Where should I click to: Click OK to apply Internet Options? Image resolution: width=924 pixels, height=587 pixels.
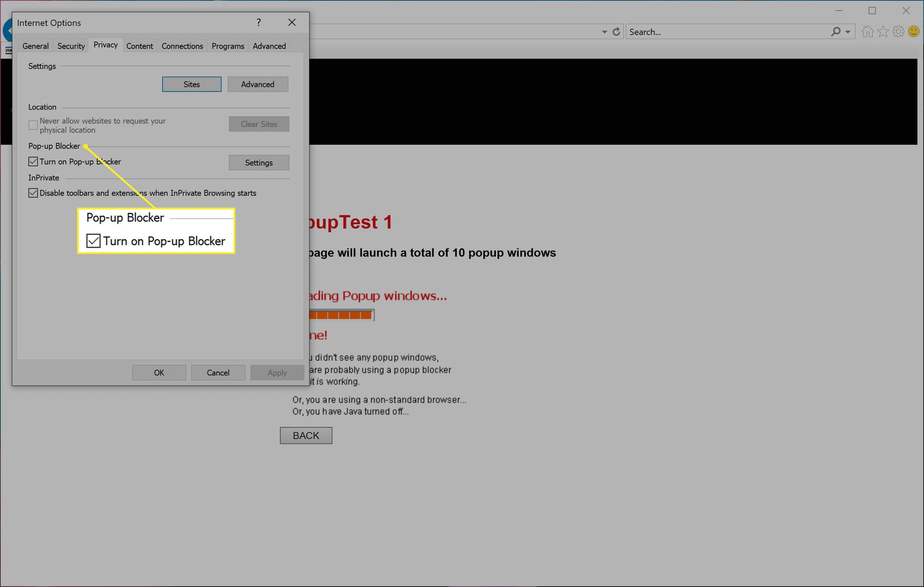159,372
